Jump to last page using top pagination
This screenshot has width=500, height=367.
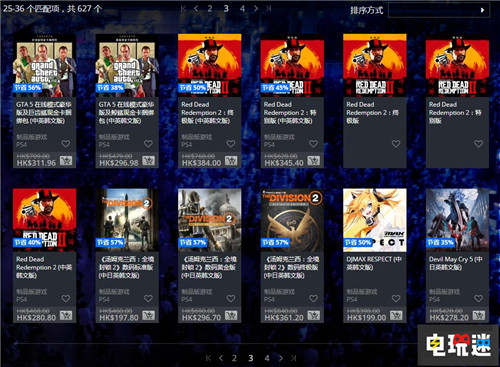268,9
